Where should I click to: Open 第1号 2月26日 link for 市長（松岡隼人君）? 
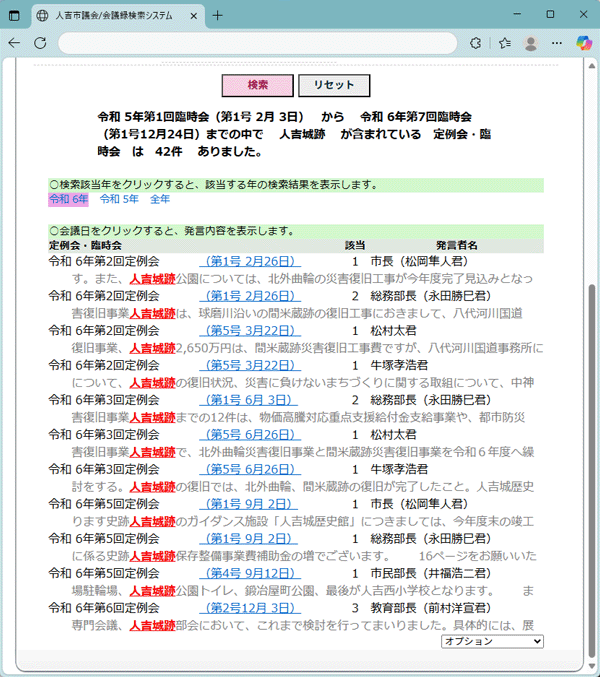click(x=250, y=261)
